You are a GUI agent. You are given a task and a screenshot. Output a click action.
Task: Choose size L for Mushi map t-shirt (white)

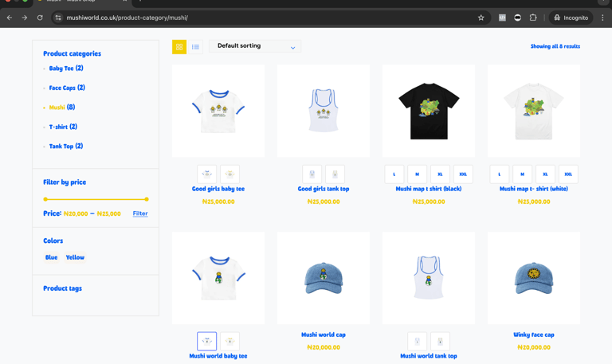pyautogui.click(x=499, y=174)
